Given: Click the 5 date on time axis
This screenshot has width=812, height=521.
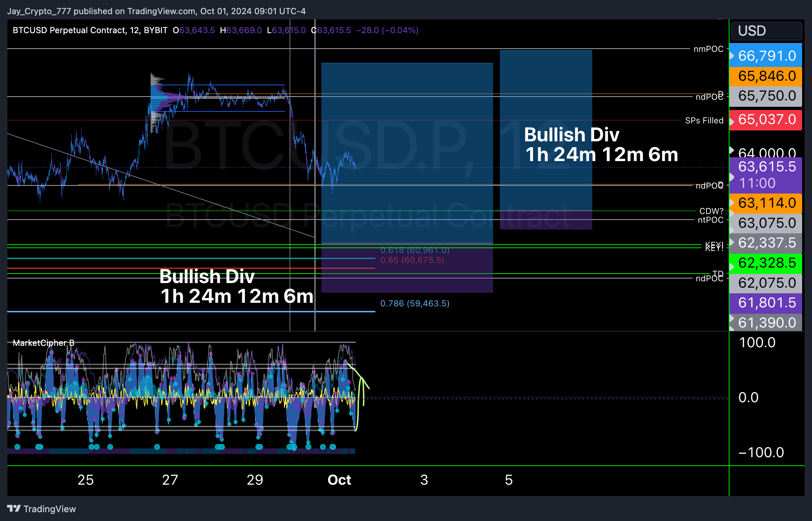Looking at the screenshot, I should click(509, 480).
